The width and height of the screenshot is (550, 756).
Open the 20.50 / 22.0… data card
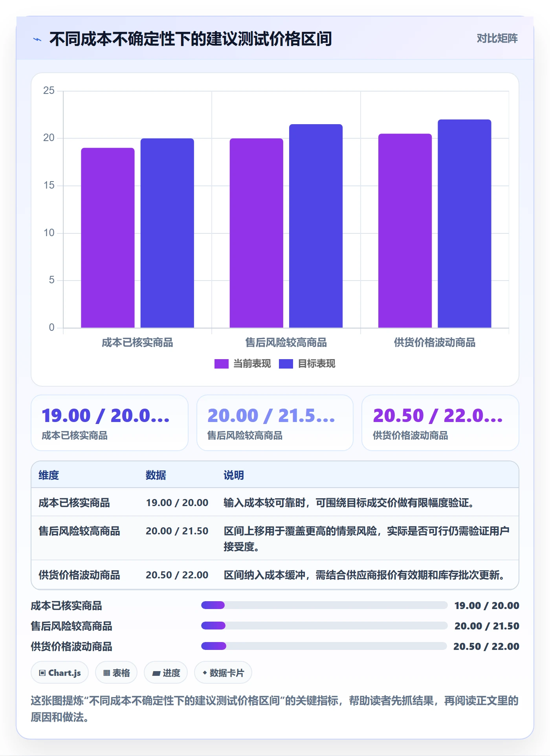coord(440,423)
